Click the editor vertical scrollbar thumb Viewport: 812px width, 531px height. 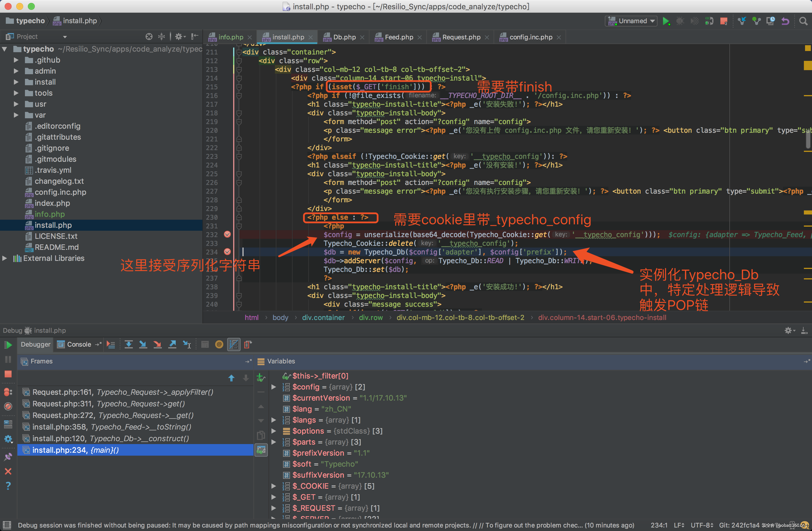808,139
